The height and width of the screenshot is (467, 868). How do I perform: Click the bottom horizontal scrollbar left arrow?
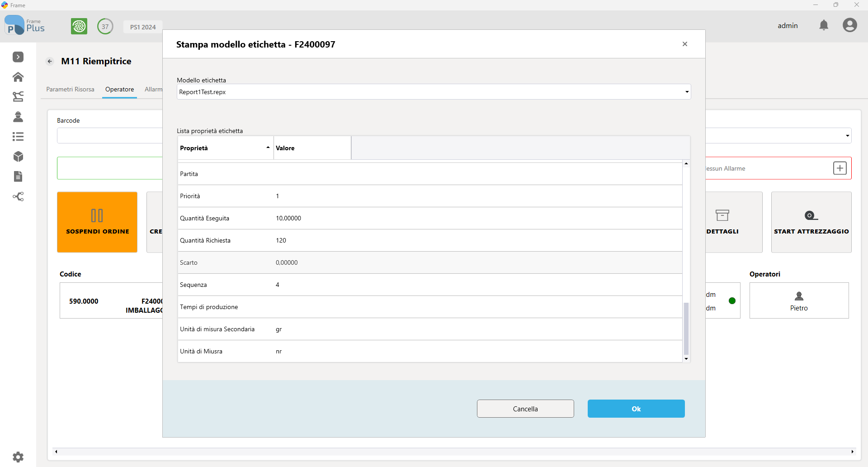click(56, 452)
